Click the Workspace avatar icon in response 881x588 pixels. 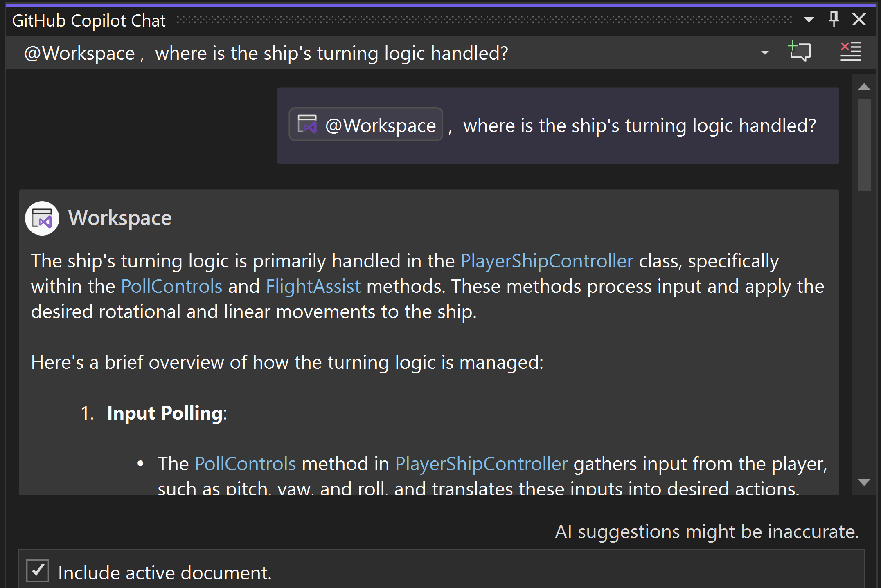click(42, 218)
